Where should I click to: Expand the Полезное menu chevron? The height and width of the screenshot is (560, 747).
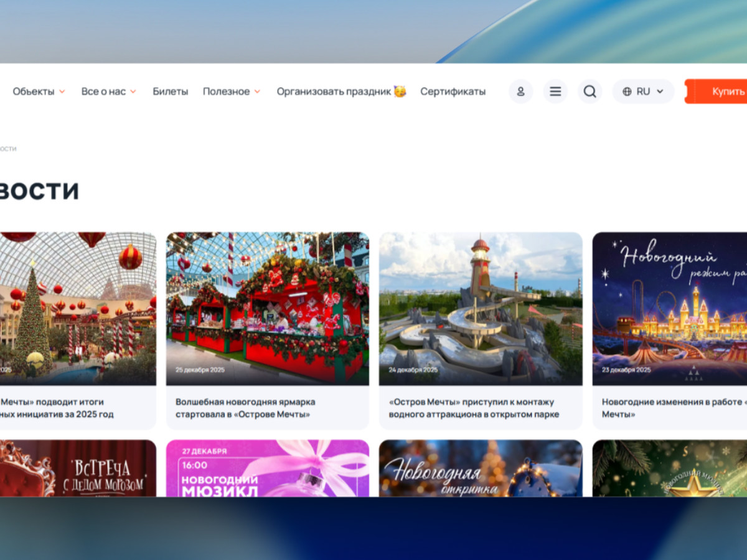coord(256,91)
